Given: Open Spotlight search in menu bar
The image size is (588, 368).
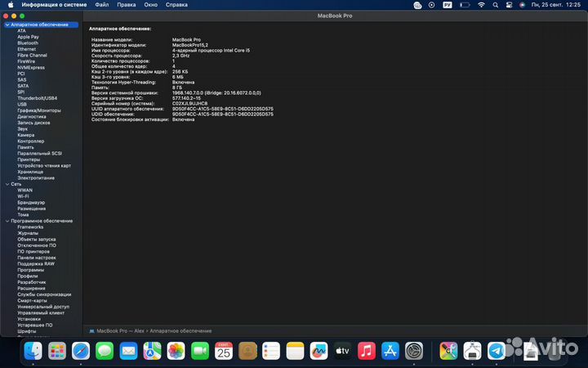Looking at the screenshot, I should [496, 5].
